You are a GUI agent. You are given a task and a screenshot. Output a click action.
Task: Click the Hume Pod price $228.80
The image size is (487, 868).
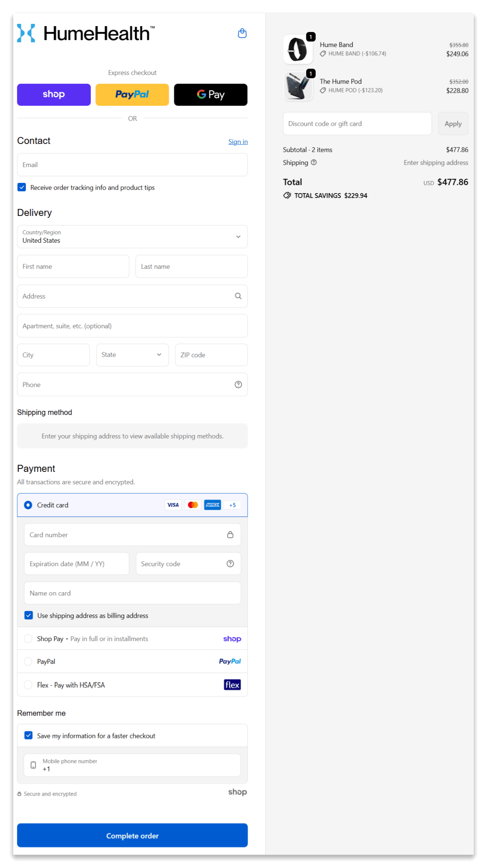coord(457,91)
